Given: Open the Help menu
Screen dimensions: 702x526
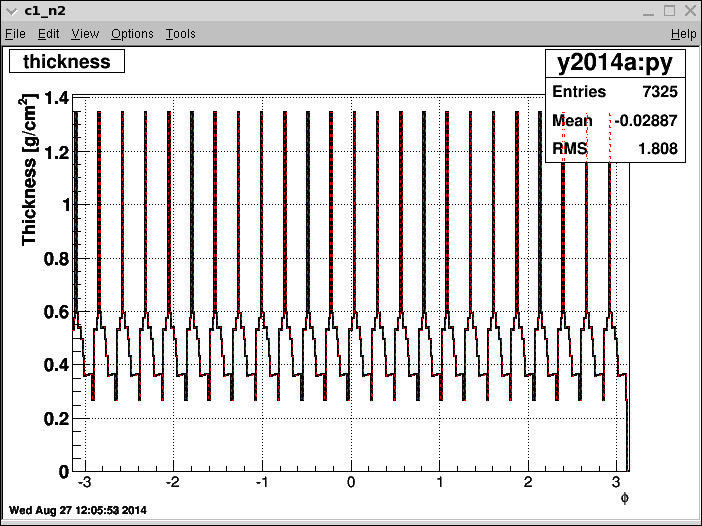Looking at the screenshot, I should 684,34.
